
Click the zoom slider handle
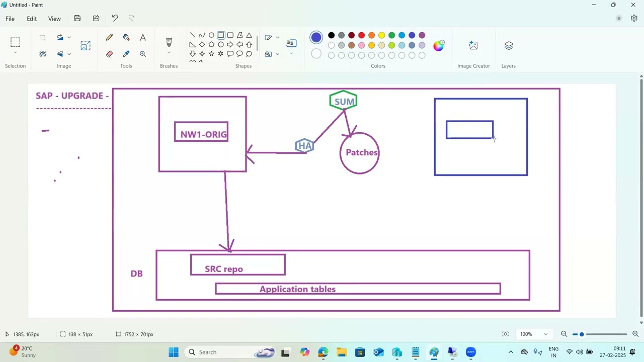pos(582,334)
